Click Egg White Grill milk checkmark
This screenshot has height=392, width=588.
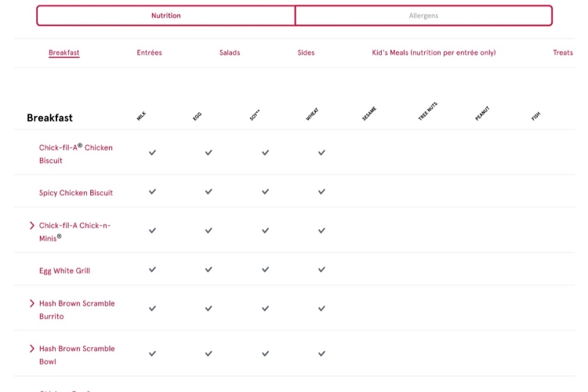[x=152, y=270]
